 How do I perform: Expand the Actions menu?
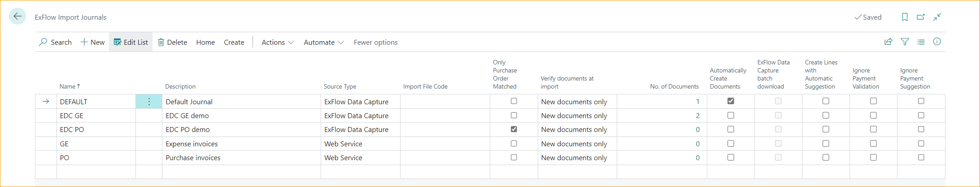(278, 42)
